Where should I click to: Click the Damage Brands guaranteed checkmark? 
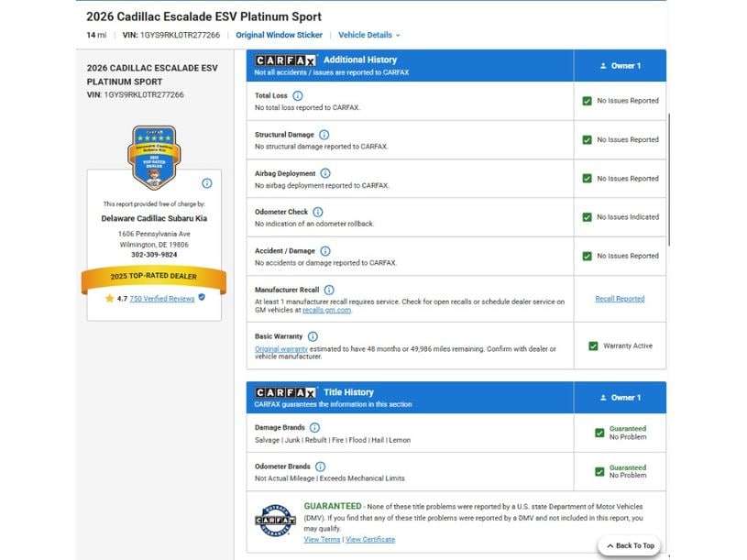point(599,433)
